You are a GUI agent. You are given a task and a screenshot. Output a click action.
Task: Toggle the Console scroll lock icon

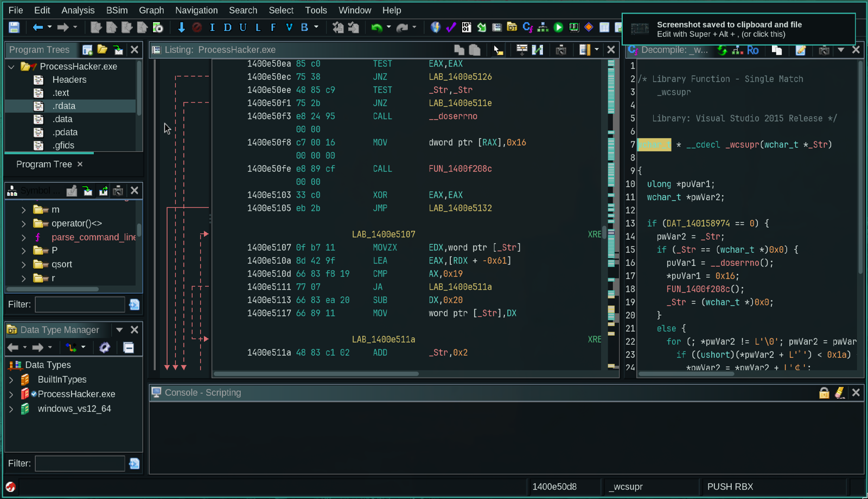[824, 393]
